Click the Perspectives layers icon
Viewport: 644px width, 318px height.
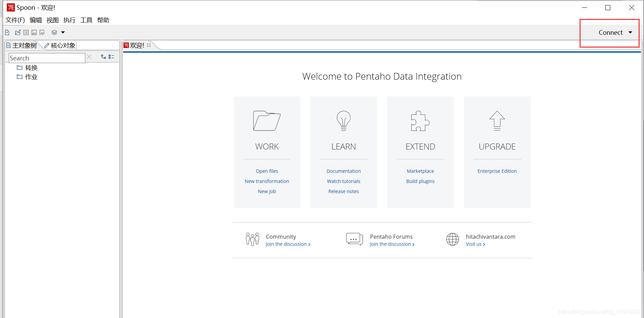(54, 32)
